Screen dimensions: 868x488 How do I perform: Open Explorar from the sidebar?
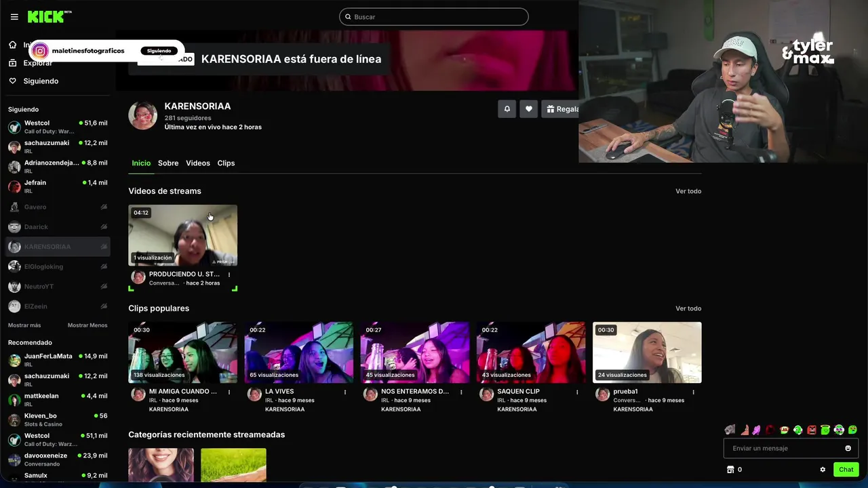tap(37, 63)
